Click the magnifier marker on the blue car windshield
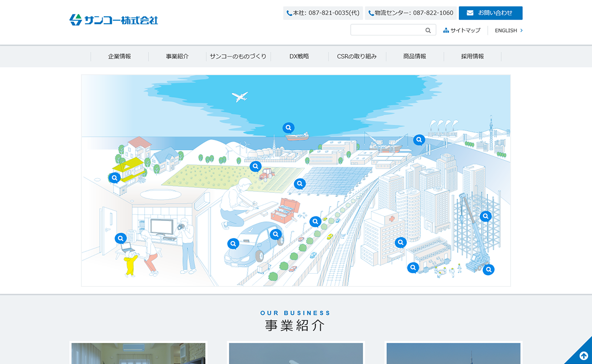Screen dimensions: 592x364 (x=276, y=234)
